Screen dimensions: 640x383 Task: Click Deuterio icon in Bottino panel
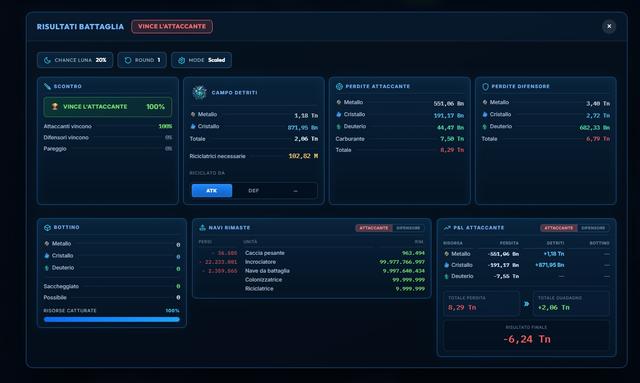click(47, 268)
